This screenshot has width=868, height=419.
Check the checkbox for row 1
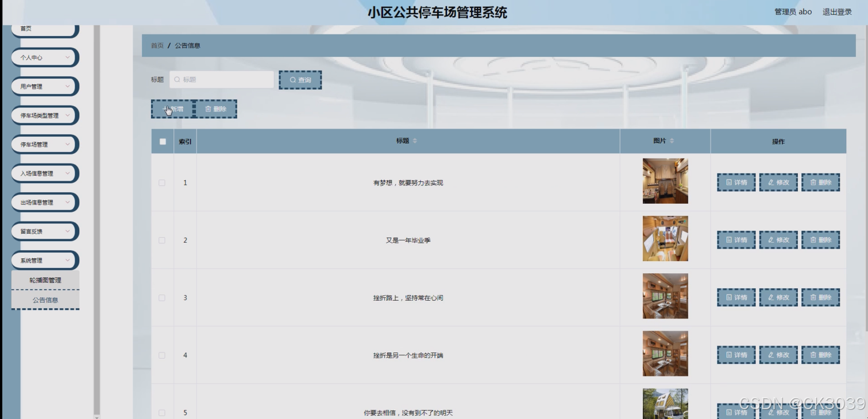coord(162,183)
